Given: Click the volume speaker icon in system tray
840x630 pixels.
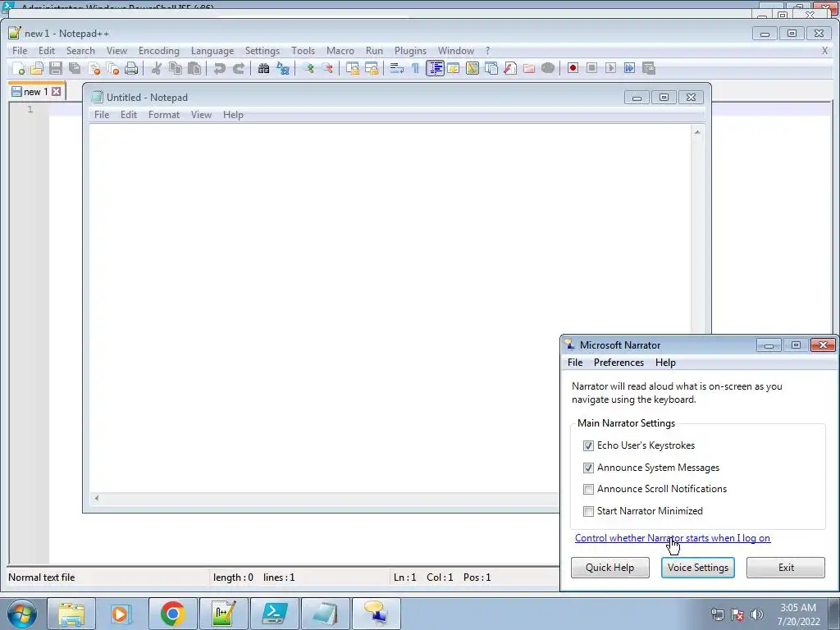Looking at the screenshot, I should [756, 614].
